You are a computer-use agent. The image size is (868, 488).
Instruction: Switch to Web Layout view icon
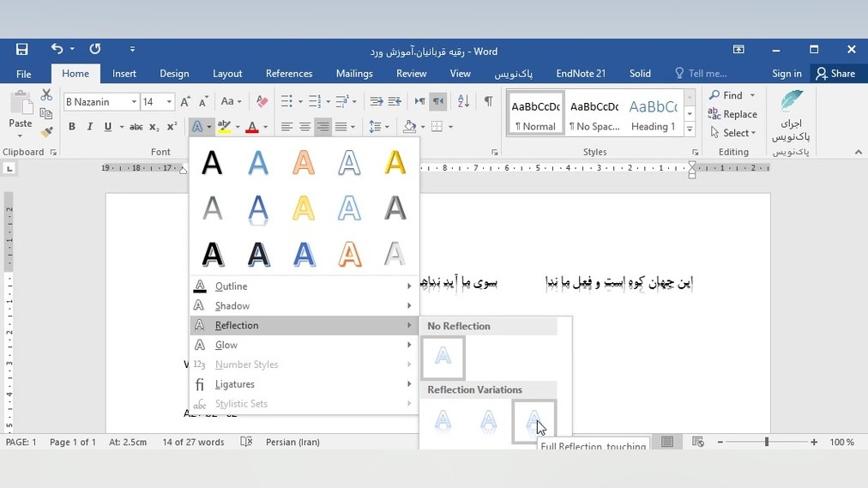(x=698, y=442)
